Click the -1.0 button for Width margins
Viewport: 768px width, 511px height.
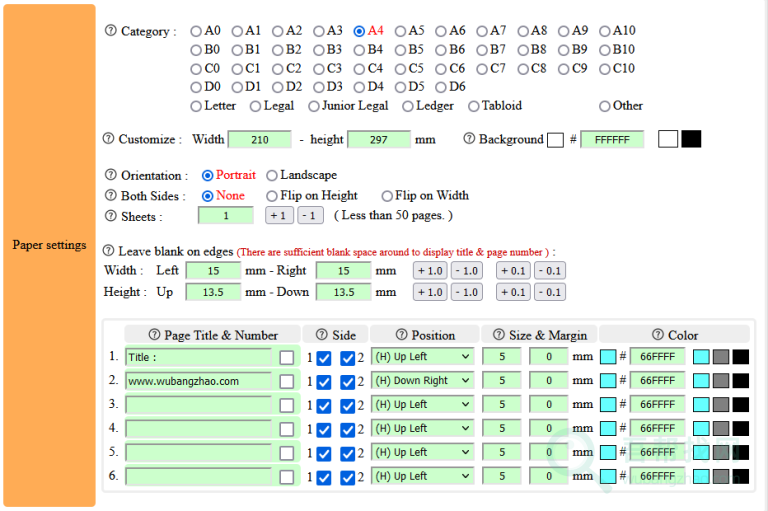pyautogui.click(x=466, y=271)
